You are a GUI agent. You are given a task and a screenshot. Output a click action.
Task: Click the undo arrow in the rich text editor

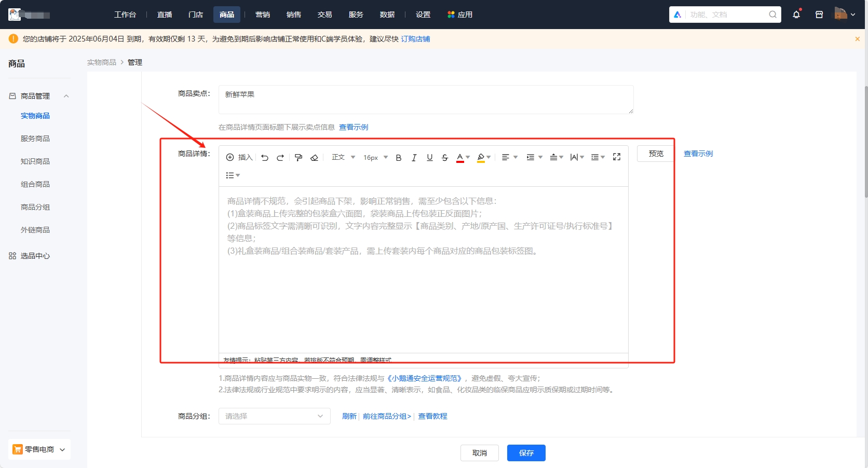pos(264,157)
